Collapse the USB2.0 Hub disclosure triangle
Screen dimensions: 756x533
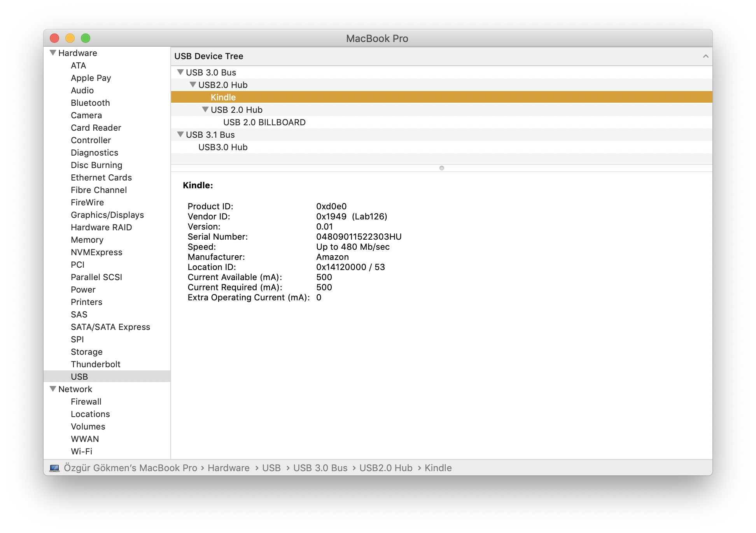pos(192,85)
